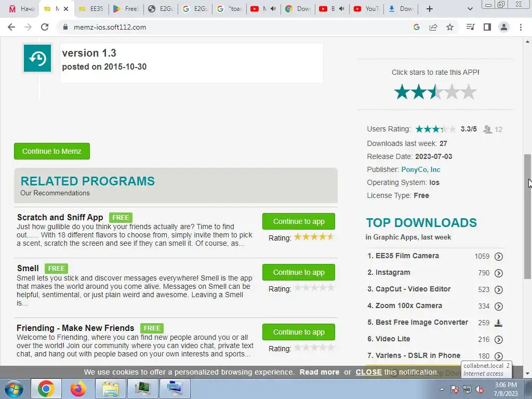532x399 pixels.
Task: Click Continue to app for Scratch and Sniff
Action: 299,221
